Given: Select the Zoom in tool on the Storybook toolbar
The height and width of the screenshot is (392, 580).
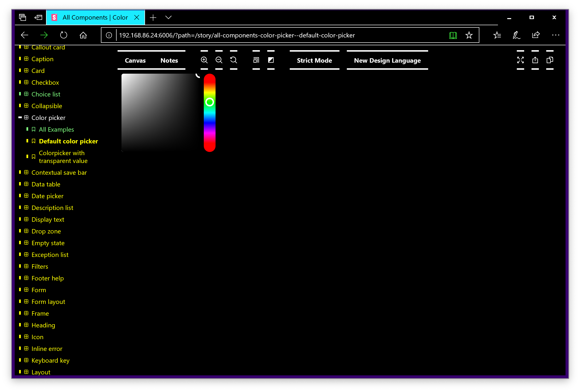Looking at the screenshot, I should (204, 60).
